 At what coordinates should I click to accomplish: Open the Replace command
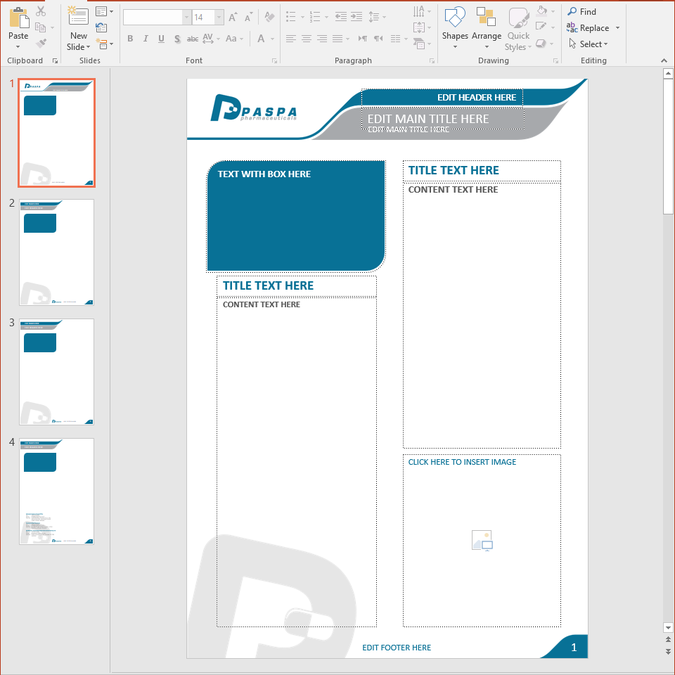[x=593, y=28]
